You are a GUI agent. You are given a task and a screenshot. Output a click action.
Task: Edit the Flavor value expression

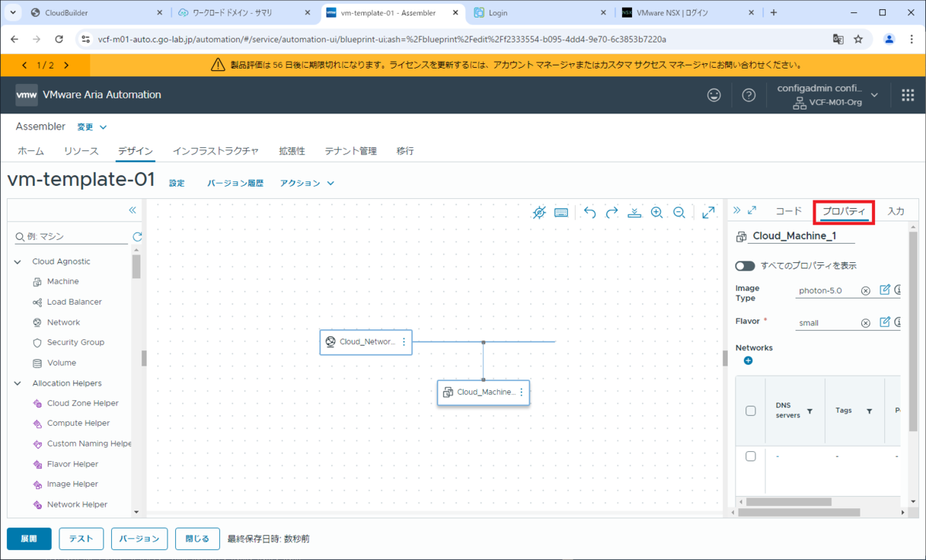(885, 322)
